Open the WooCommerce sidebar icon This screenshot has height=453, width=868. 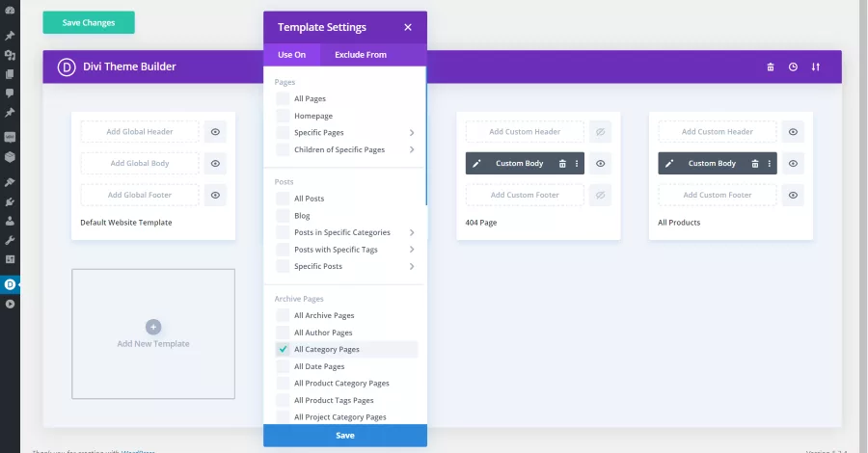pyautogui.click(x=10, y=137)
